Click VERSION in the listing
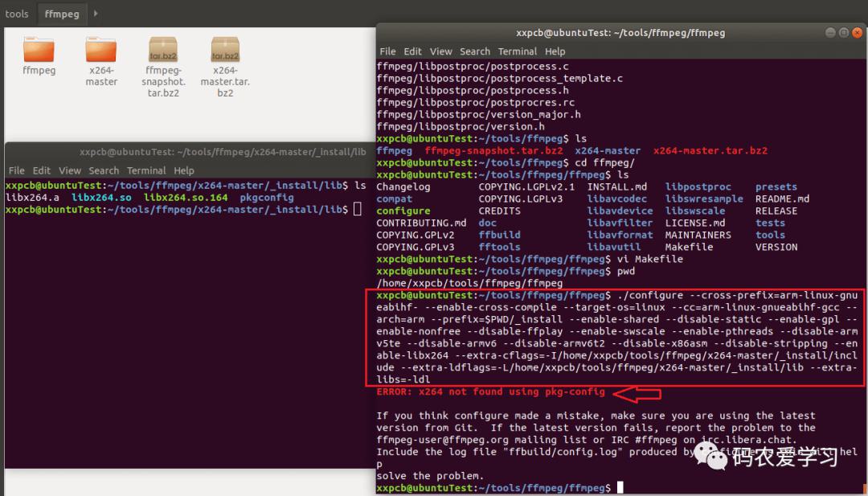The height and width of the screenshot is (496, 868). click(x=776, y=247)
